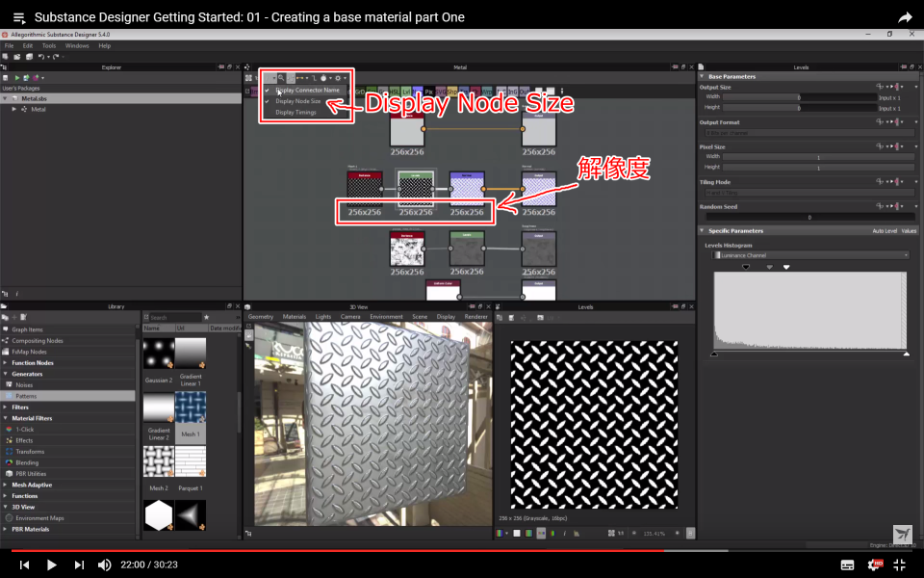Open the YouTube playlist menu icon
The image size is (924, 578).
(x=19, y=17)
